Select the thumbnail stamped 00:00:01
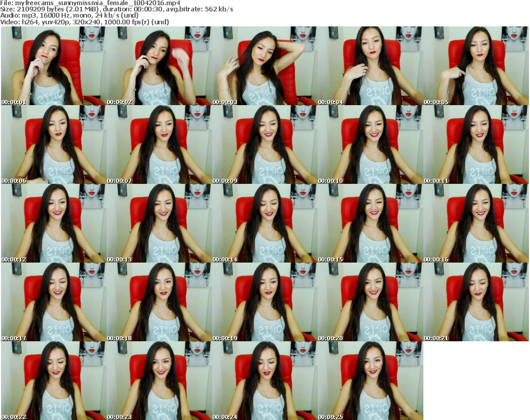The image size is (530, 420). [53, 66]
